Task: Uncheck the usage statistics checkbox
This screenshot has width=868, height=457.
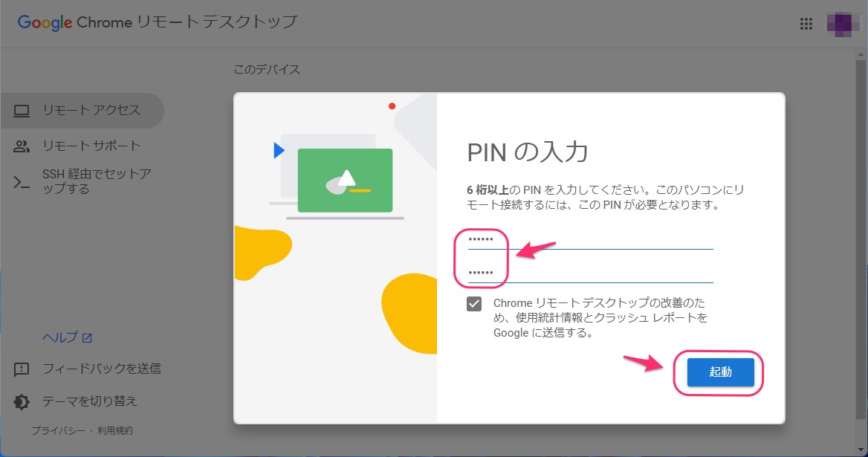Action: [x=474, y=304]
